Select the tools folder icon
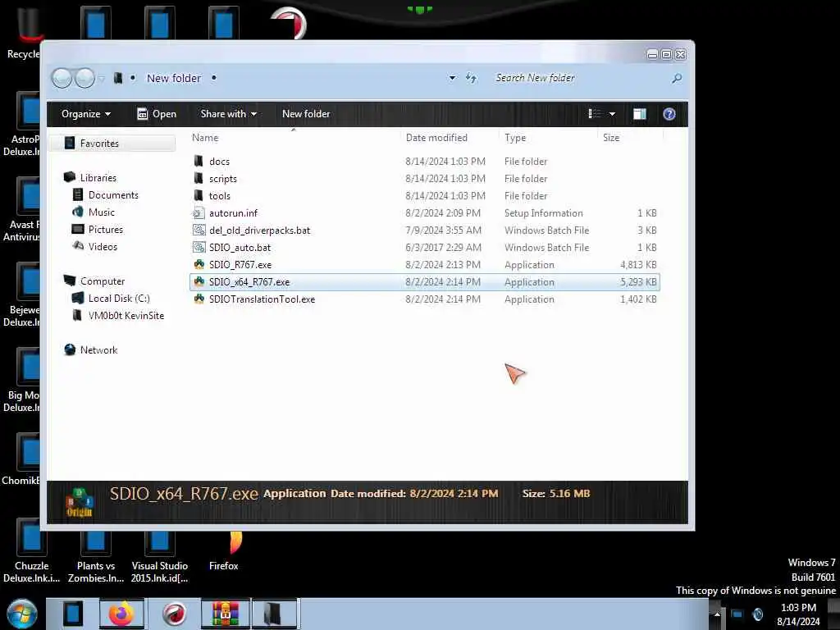The height and width of the screenshot is (630, 840). (199, 195)
